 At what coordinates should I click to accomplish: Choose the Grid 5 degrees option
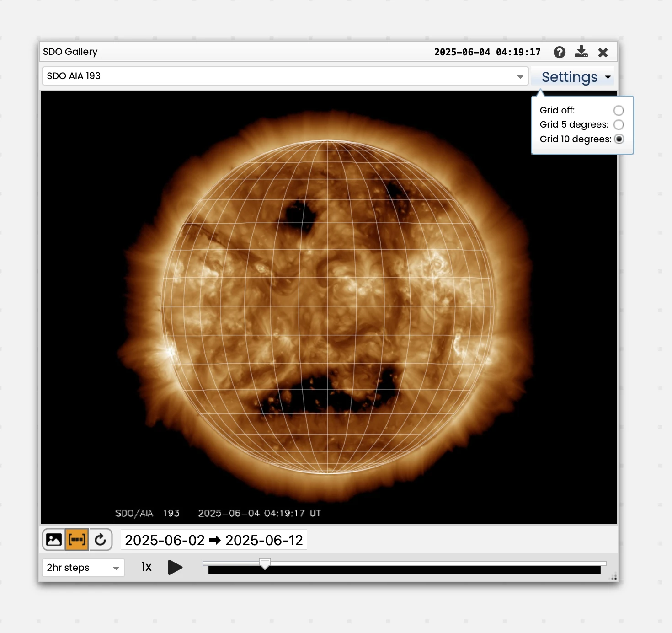(x=619, y=125)
